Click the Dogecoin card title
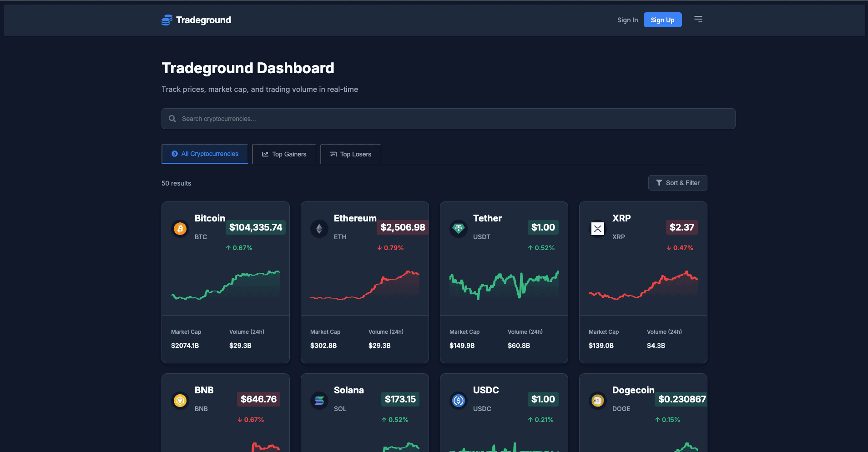The image size is (868, 452). (x=633, y=390)
